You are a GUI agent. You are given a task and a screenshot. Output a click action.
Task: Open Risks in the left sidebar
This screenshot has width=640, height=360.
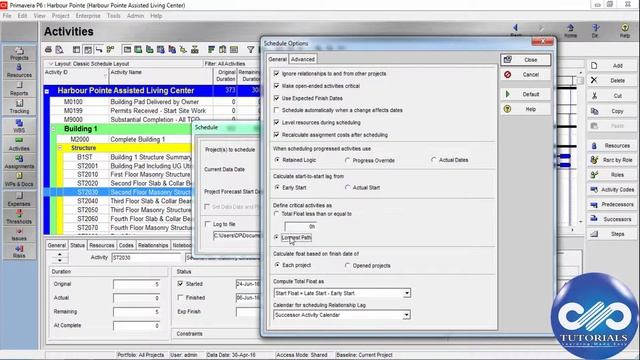click(x=19, y=251)
